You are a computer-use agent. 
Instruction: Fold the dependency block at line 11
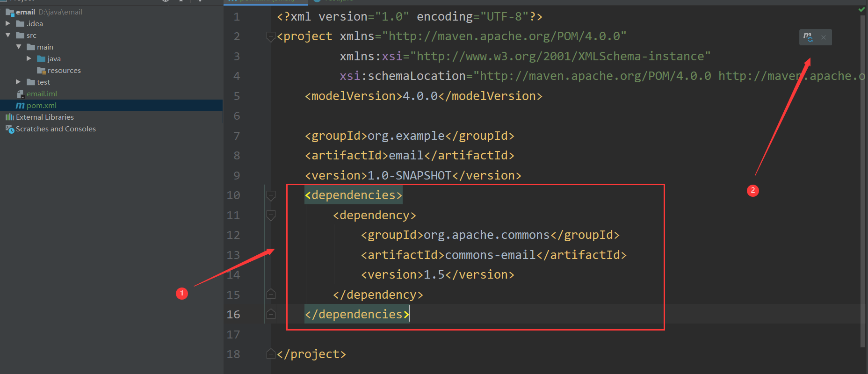click(271, 215)
